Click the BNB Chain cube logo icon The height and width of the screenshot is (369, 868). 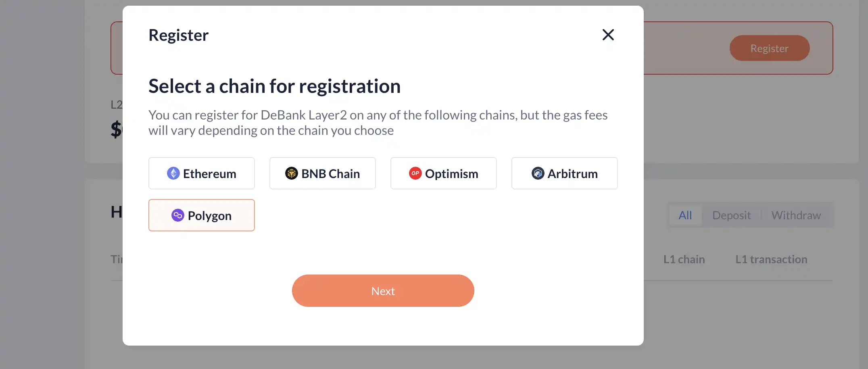[x=292, y=174]
